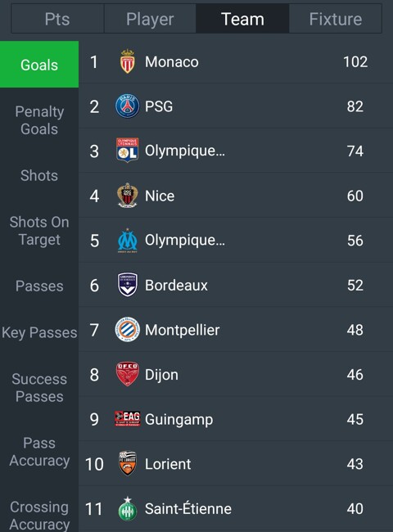Switch to the Pts tab

(x=57, y=19)
